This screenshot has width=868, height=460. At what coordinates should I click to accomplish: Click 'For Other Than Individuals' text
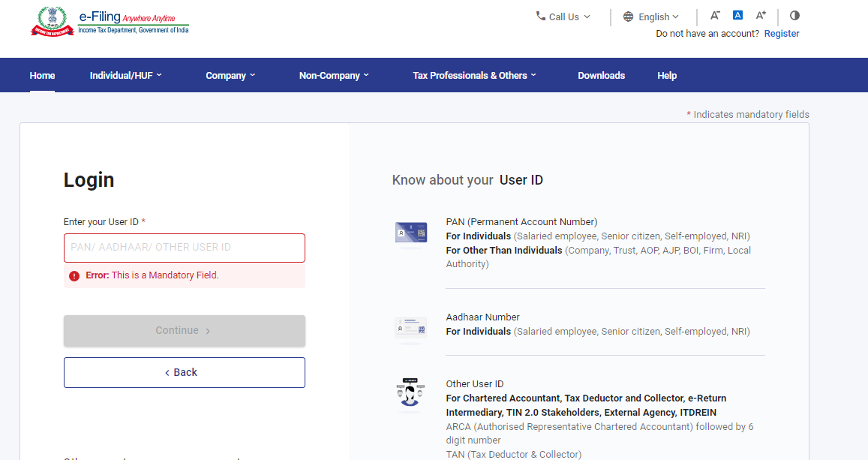coord(504,250)
